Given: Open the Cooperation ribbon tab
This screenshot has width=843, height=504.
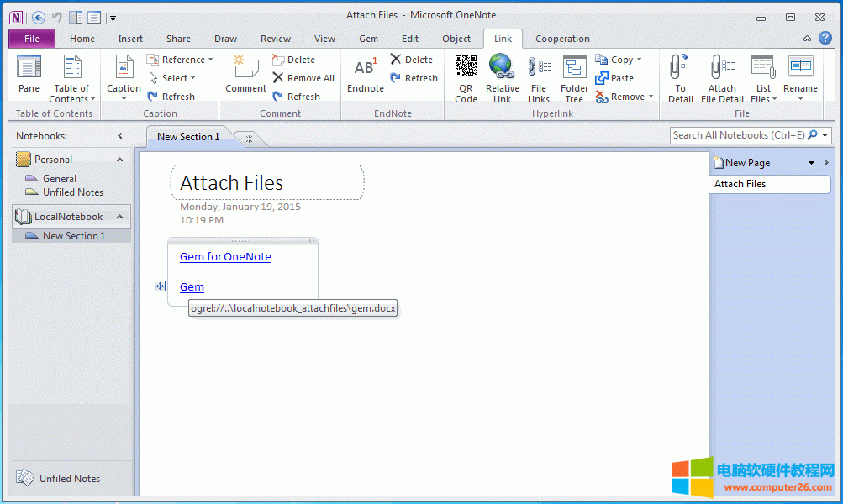Looking at the screenshot, I should 562,39.
